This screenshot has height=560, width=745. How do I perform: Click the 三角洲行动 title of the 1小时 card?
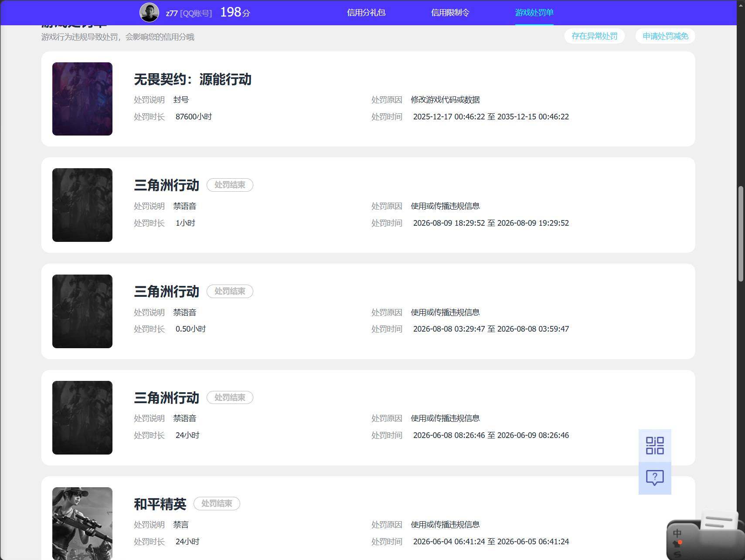click(x=167, y=185)
